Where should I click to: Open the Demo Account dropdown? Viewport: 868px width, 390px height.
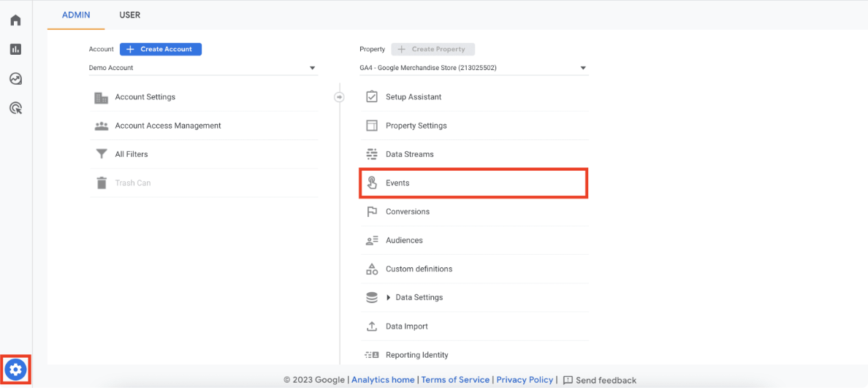(x=203, y=68)
